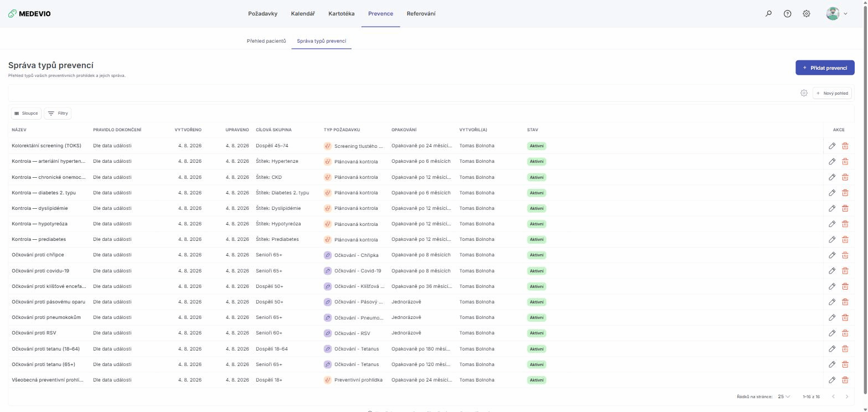Open the Filtry filter panel
Viewport: 868px width, 412px height.
point(58,114)
